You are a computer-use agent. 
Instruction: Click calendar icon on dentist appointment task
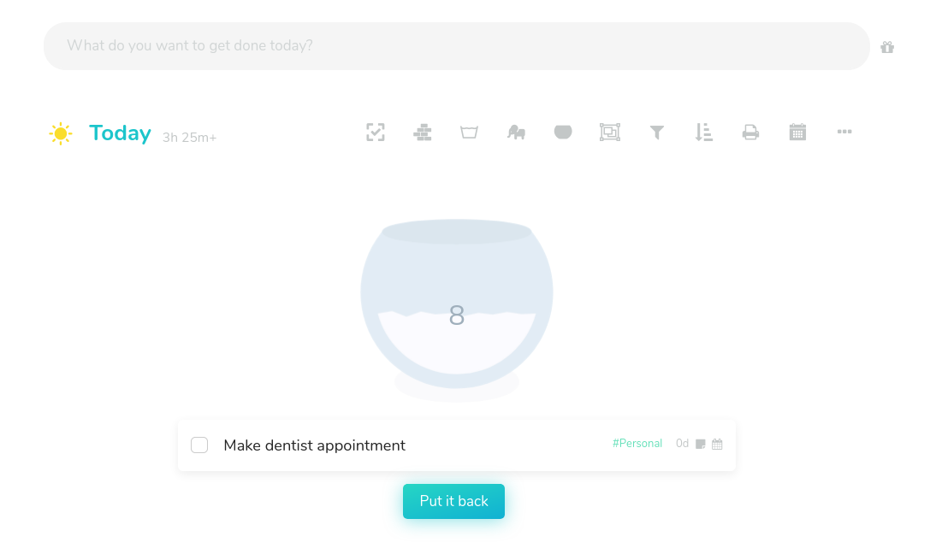pos(717,444)
